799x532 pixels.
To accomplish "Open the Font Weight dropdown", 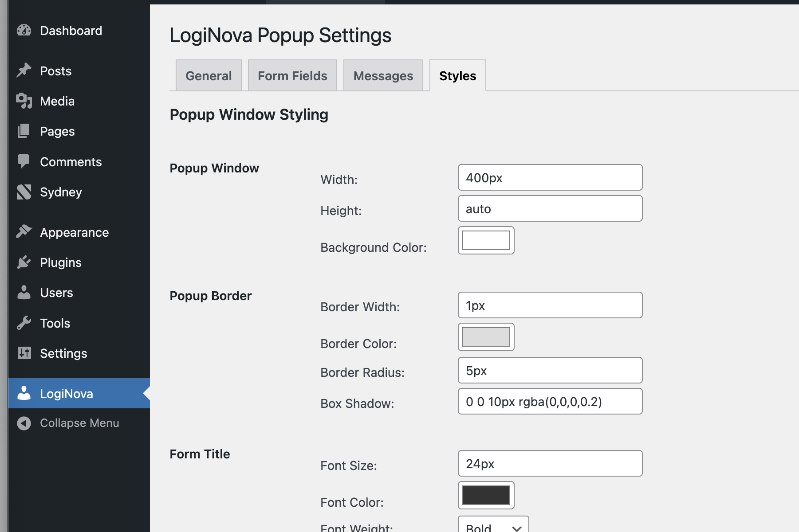I will [492, 527].
